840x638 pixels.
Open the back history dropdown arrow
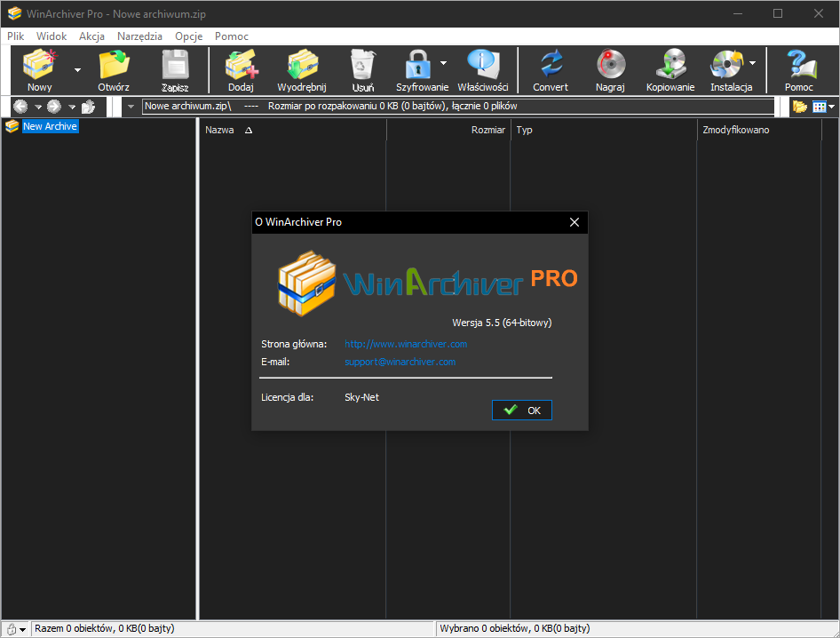pos(38,107)
